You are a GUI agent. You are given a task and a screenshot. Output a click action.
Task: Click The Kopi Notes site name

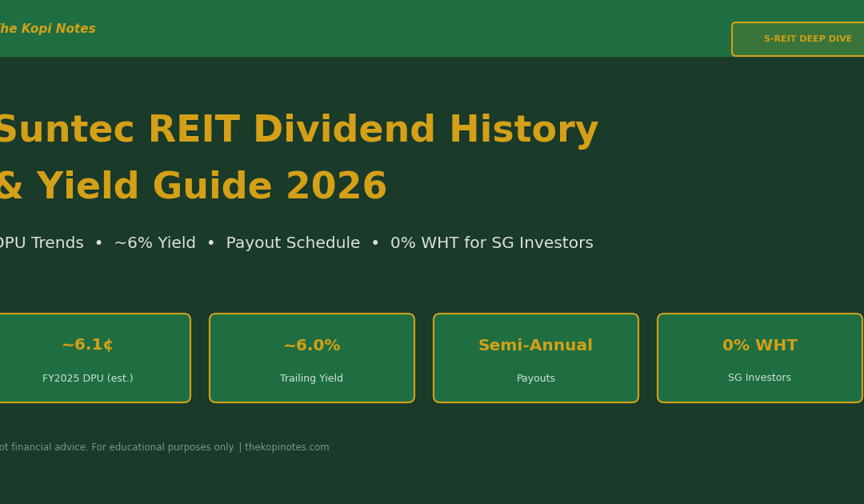[46, 29]
